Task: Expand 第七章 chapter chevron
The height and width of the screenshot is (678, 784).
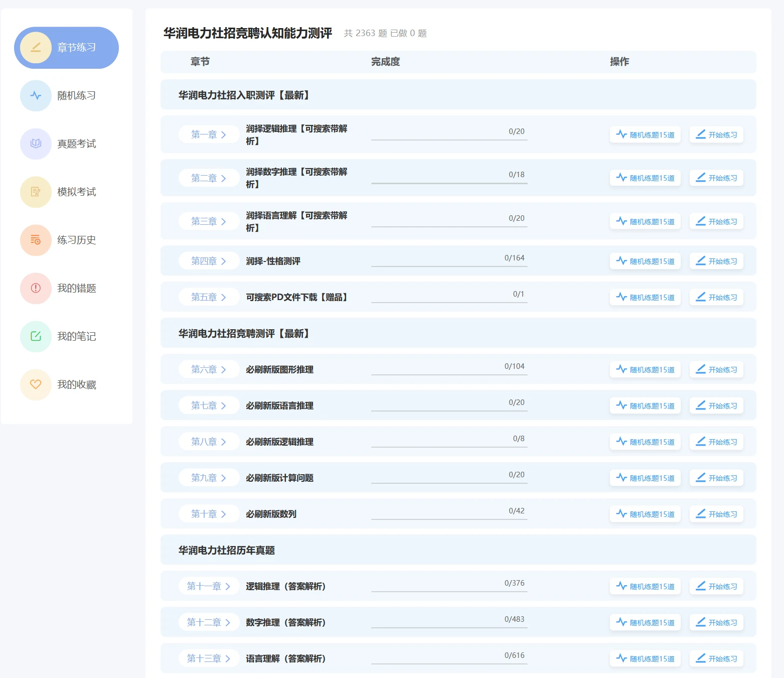Action: (x=223, y=405)
